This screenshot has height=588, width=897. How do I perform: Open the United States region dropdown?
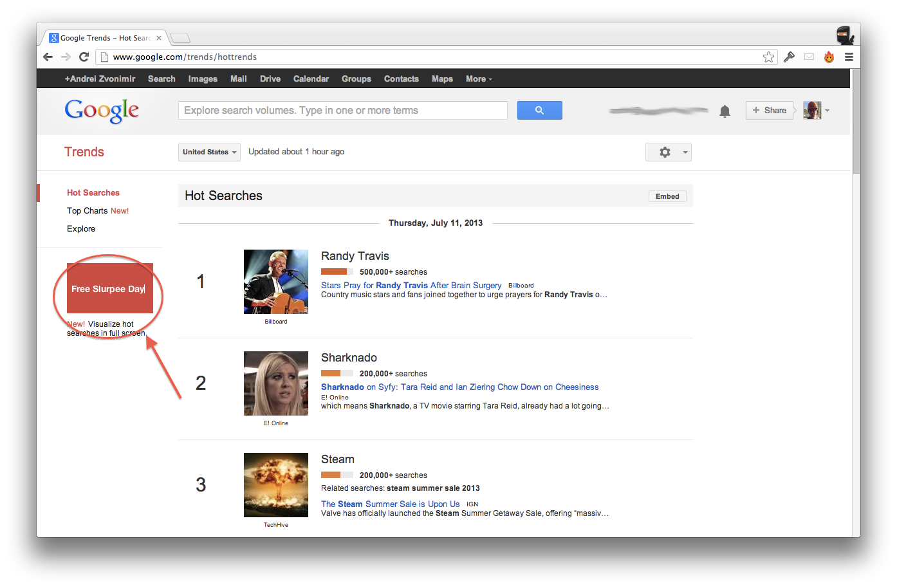point(209,152)
